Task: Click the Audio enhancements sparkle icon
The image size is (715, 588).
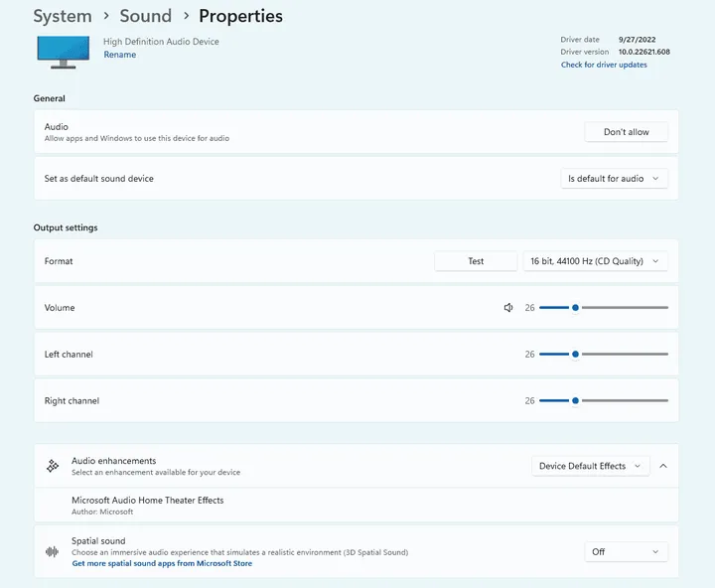Action: click(53, 466)
